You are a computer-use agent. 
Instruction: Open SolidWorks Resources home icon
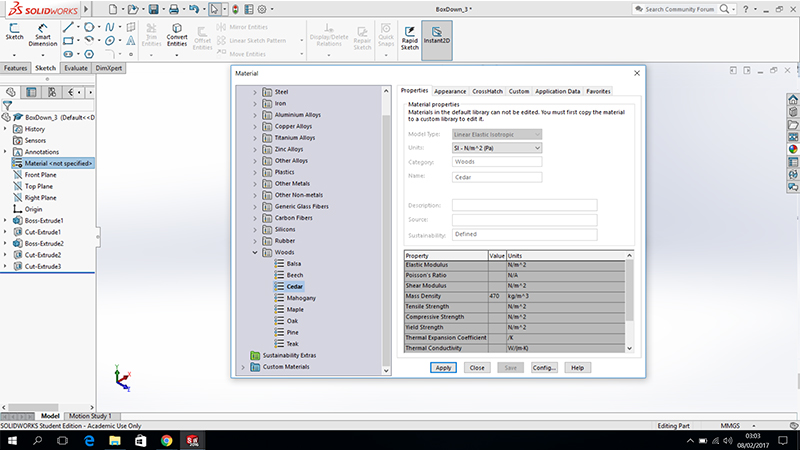(793, 99)
